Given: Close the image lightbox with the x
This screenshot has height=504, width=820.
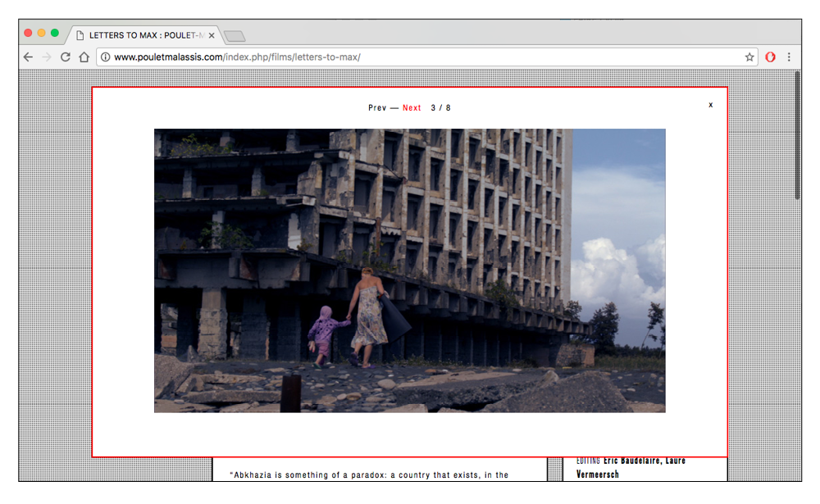Looking at the screenshot, I should (x=711, y=105).
